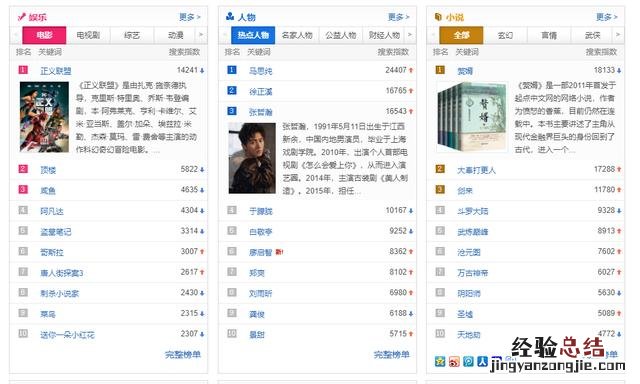This screenshot has height=384, width=640.
Task: Click 更多 in the 人物 panel
Action: 399,17
